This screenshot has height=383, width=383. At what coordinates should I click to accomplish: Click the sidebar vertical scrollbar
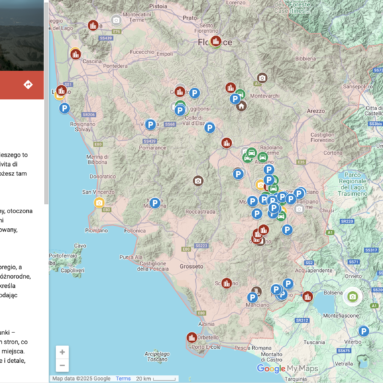(46, 102)
